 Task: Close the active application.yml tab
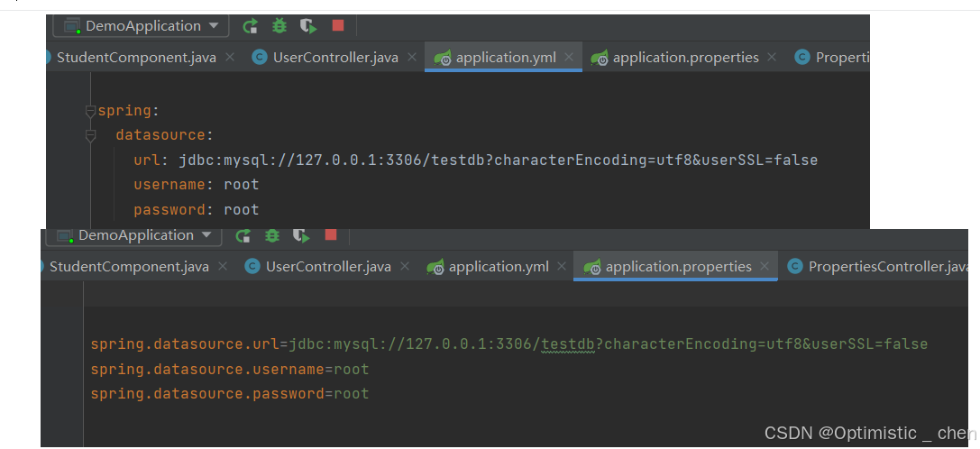(569, 58)
